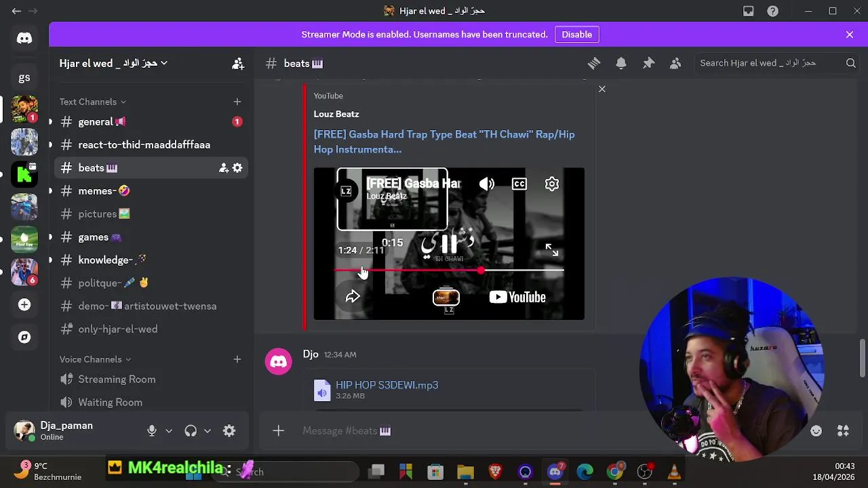Viewport: 868px width, 488px height.
Task: Open headphone output options arrow
Action: 208,431
